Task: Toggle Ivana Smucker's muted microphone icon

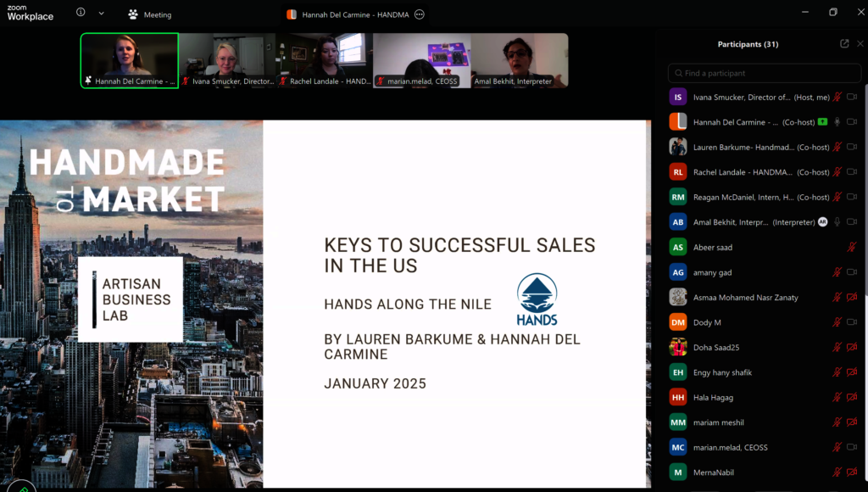Action: click(837, 98)
